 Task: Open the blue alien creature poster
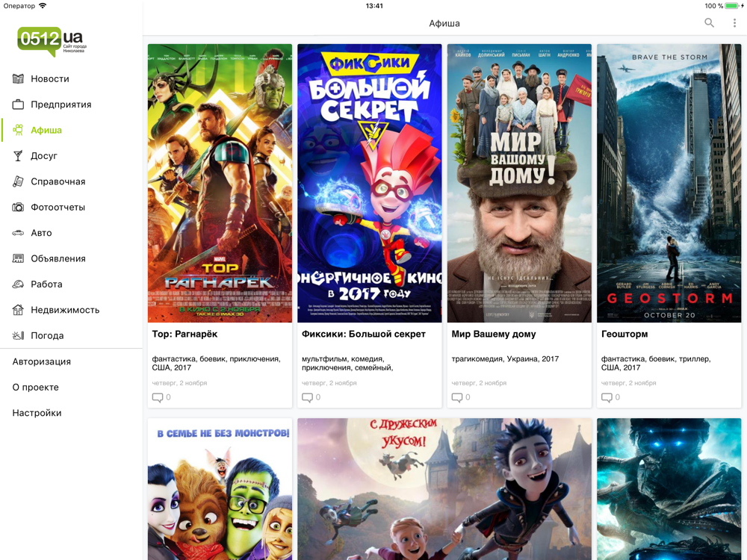[669, 489]
